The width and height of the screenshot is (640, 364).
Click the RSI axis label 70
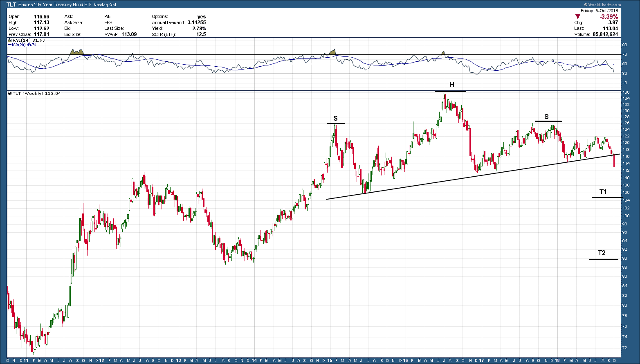coord(625,54)
